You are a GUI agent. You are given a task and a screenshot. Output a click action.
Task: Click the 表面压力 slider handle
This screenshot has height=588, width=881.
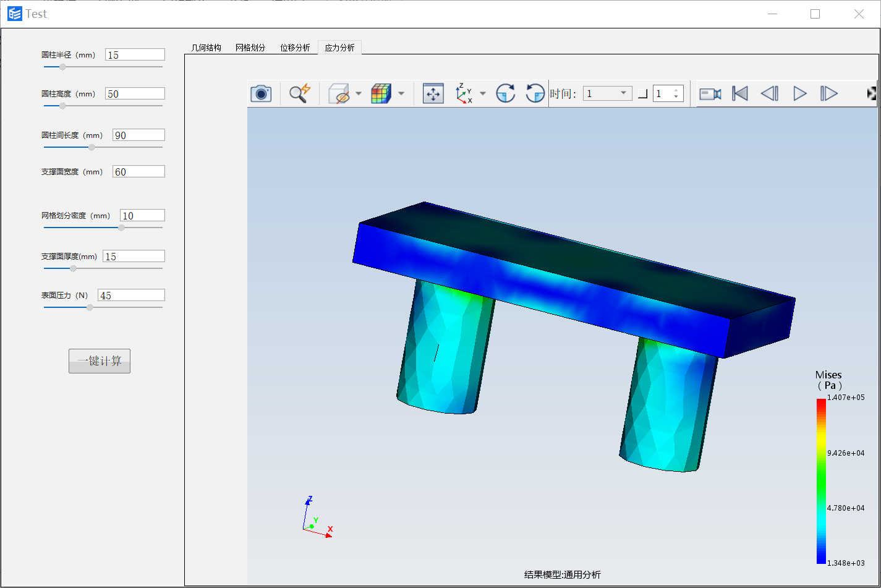point(90,307)
